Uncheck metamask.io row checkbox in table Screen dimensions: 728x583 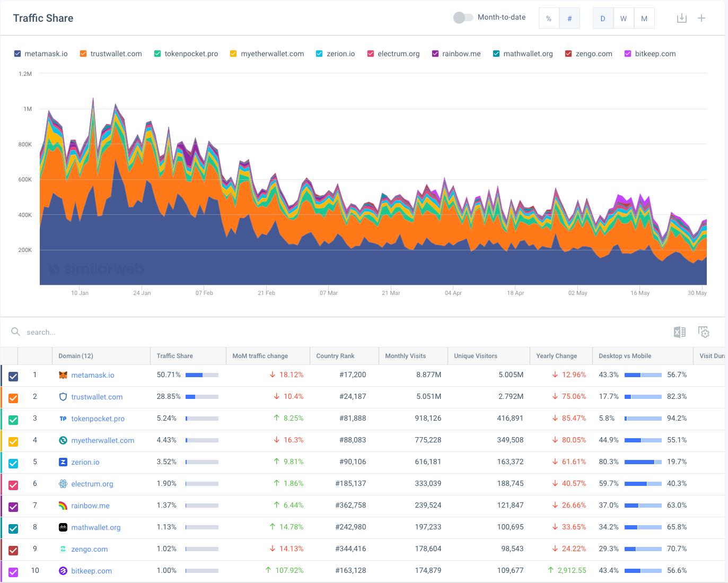13,376
